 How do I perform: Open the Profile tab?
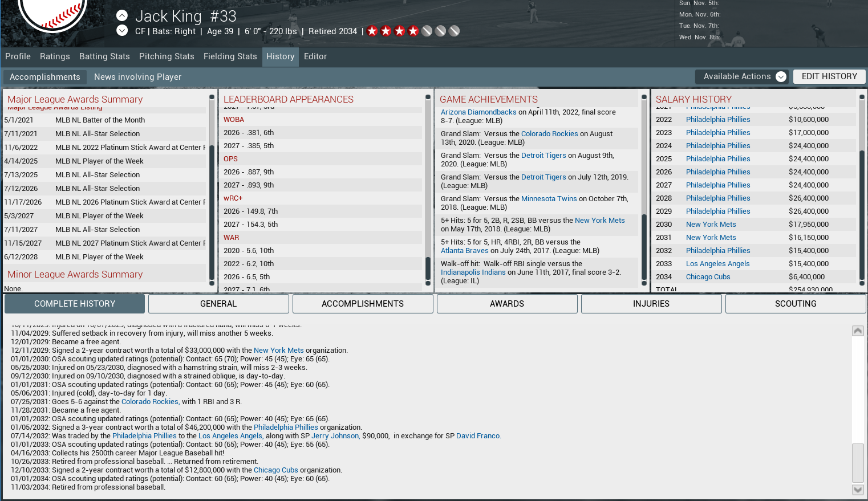click(x=18, y=56)
